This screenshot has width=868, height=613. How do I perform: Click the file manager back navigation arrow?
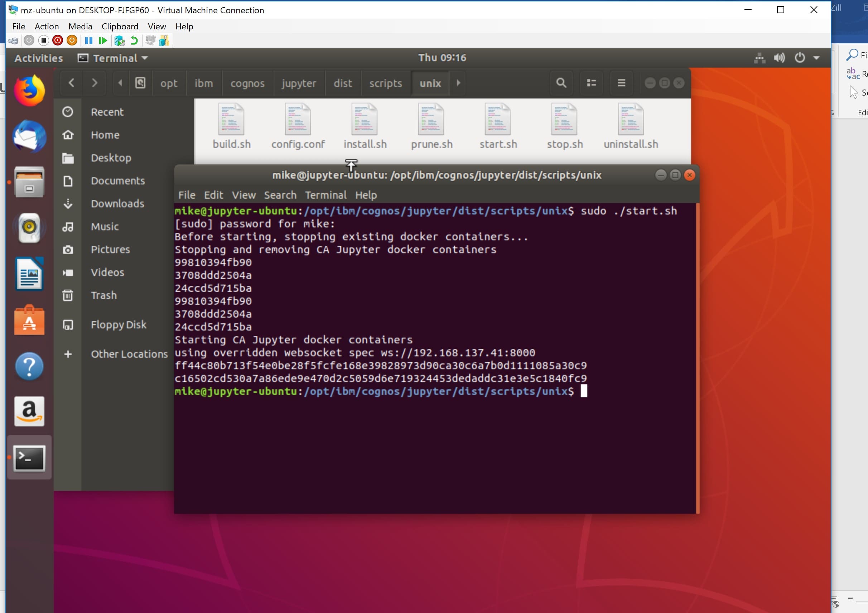click(71, 83)
